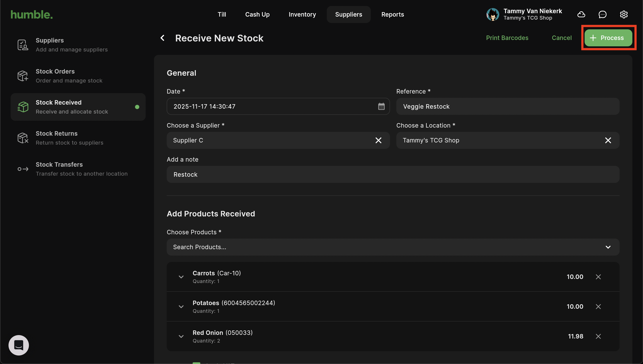This screenshot has width=643, height=364.
Task: Click the Tammy Van Niekerk profile avatar
Action: (492, 14)
